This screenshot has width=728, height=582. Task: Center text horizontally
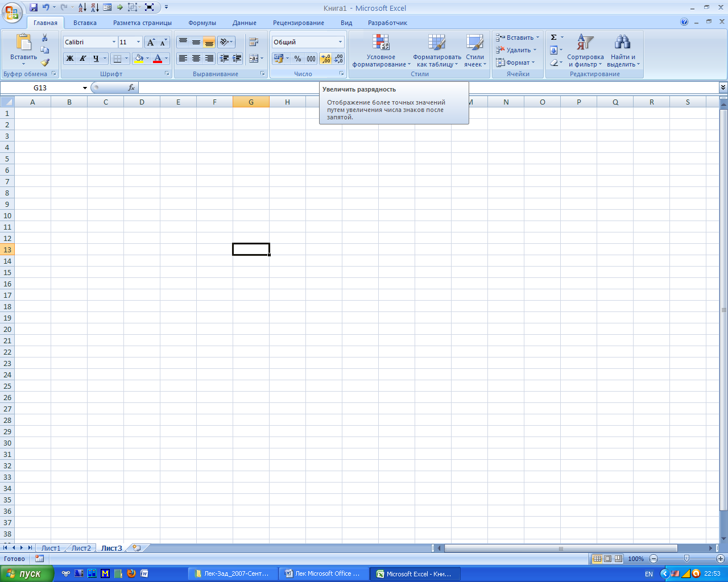pos(196,59)
